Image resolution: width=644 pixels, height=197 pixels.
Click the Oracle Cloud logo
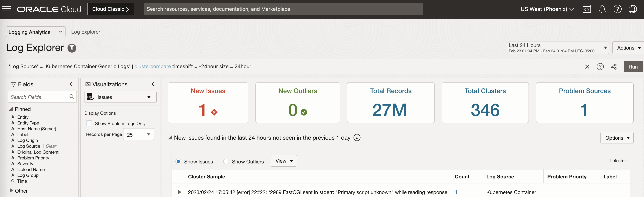49,9
